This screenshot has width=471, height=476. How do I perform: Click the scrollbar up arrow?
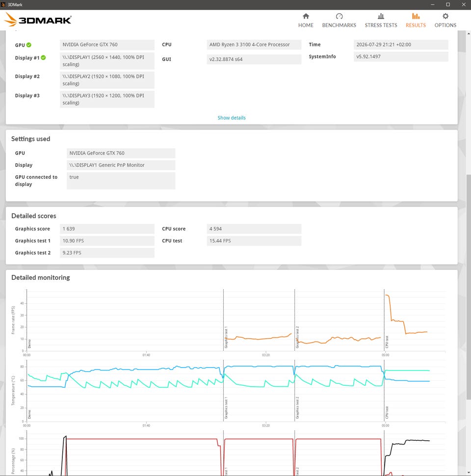point(468,33)
